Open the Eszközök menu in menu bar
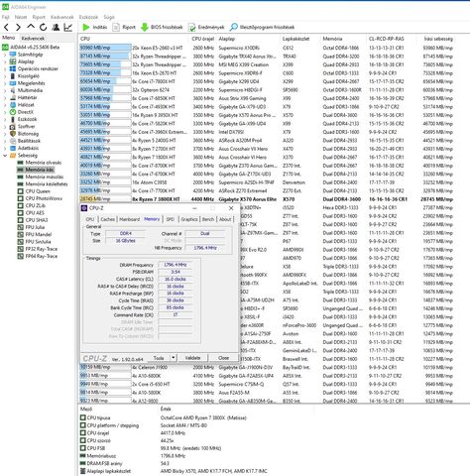This screenshot has width=470, height=476. click(x=88, y=17)
